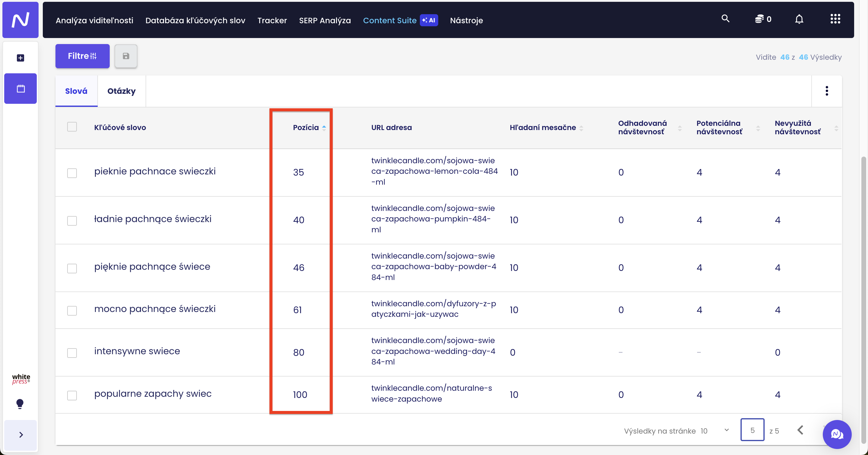The height and width of the screenshot is (455, 868).
Task: Tick the select-all header checkbox
Action: (x=72, y=127)
